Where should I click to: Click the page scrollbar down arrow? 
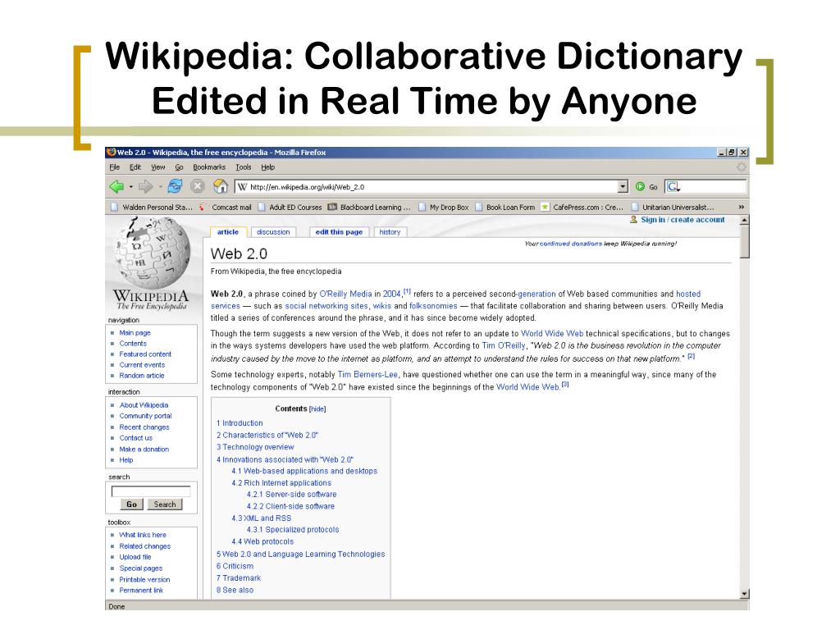pyautogui.click(x=744, y=594)
